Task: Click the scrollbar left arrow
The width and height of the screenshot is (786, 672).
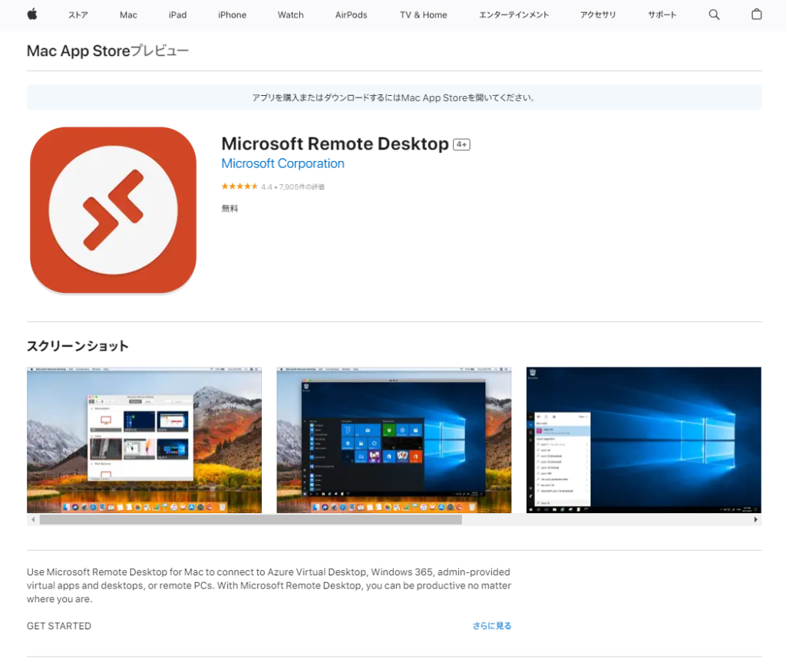Action: 33,519
